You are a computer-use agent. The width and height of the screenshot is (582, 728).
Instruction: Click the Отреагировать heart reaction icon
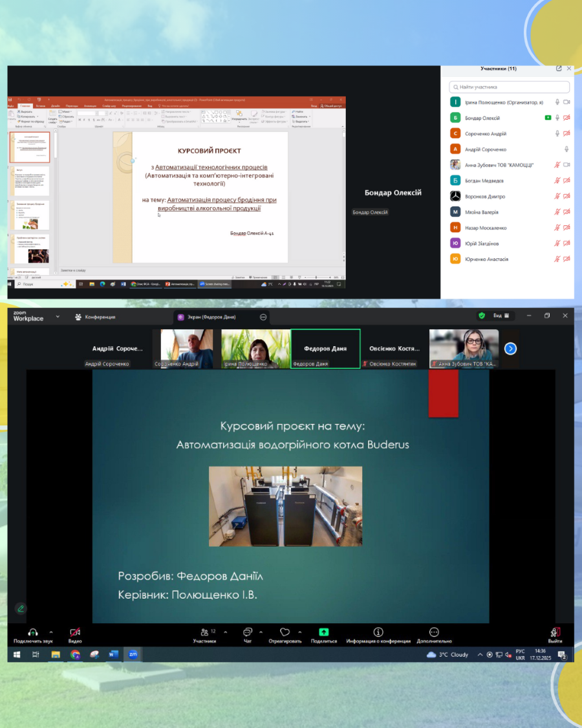(284, 632)
